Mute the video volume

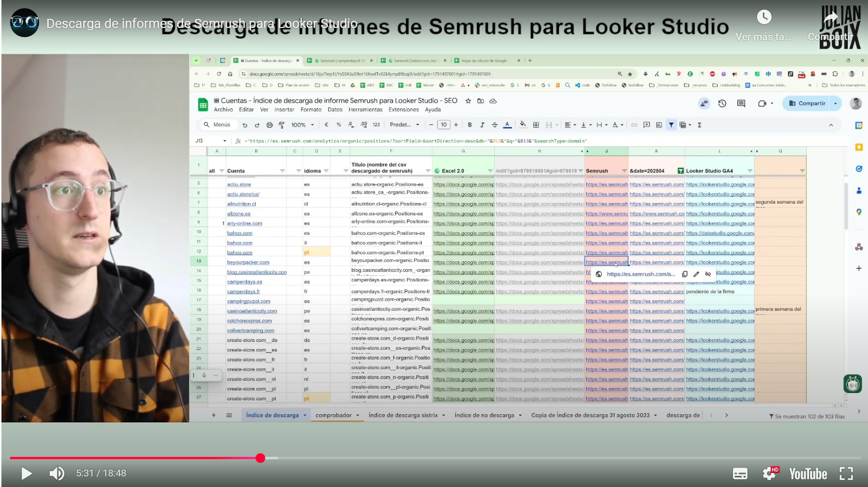[57, 473]
